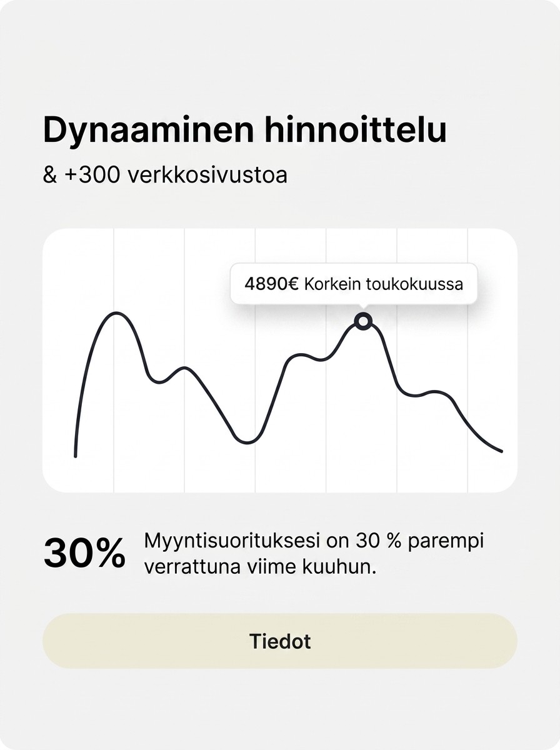Select the circular data point marker on chart
This screenshot has width=560, height=750.
[x=363, y=321]
